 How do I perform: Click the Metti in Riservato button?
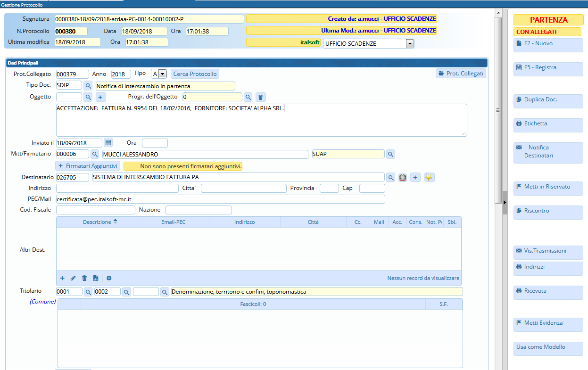click(548, 187)
